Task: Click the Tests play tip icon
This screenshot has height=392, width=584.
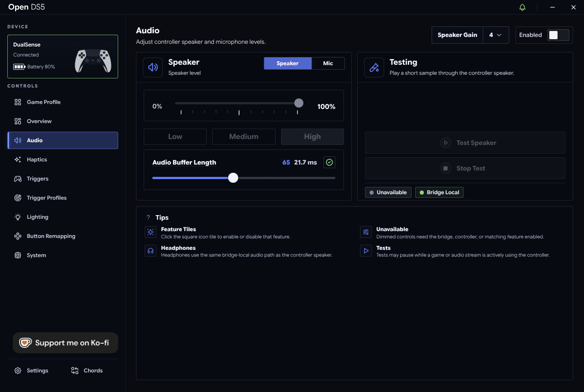Action: [366, 251]
